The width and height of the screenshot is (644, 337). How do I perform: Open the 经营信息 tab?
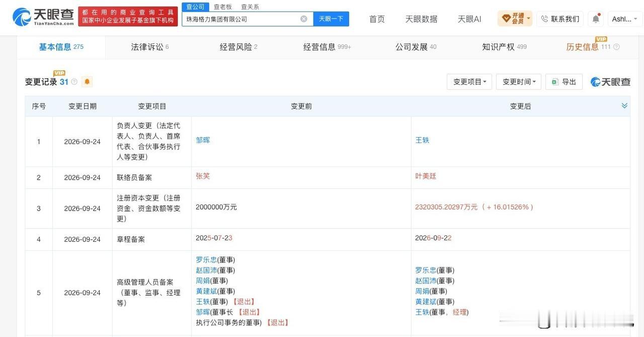[x=327, y=47]
